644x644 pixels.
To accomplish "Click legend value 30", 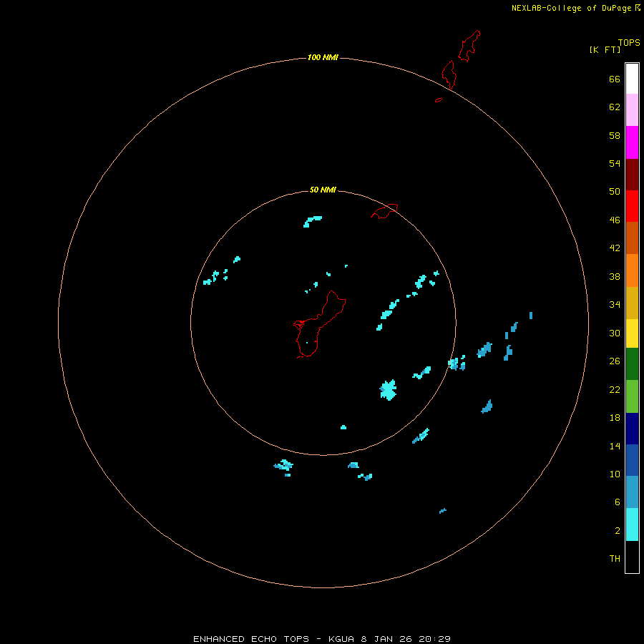I will (x=615, y=333).
